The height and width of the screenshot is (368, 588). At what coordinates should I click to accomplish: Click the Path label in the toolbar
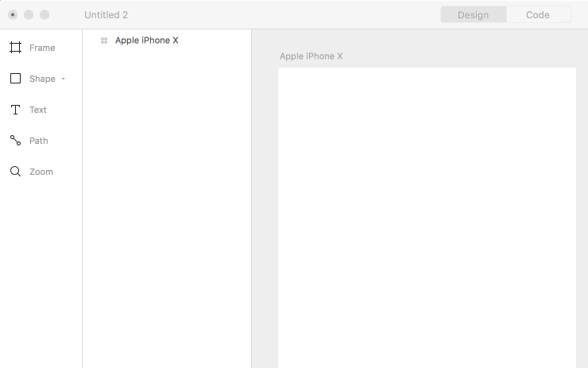point(39,141)
